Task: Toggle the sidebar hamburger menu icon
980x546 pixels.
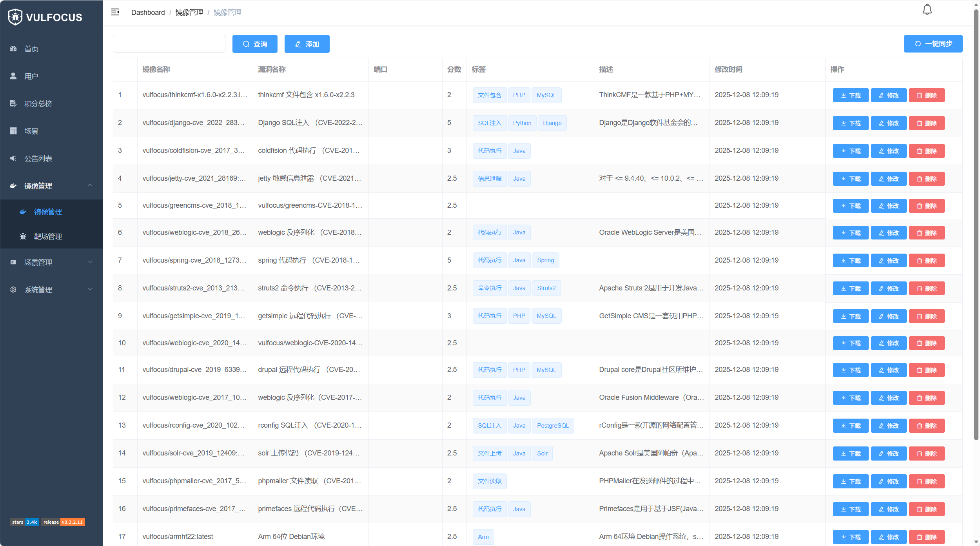Action: tap(115, 12)
